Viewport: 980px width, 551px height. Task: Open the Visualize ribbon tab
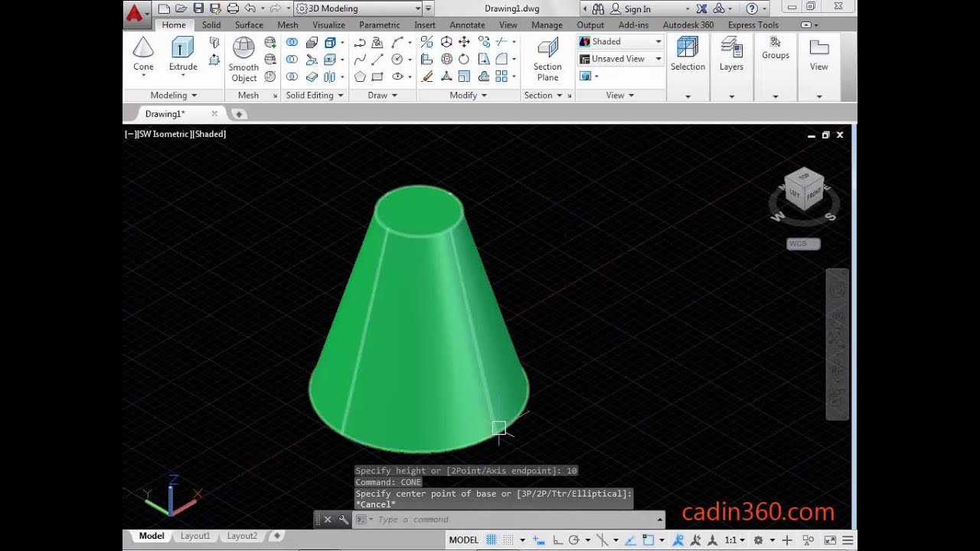click(x=328, y=25)
